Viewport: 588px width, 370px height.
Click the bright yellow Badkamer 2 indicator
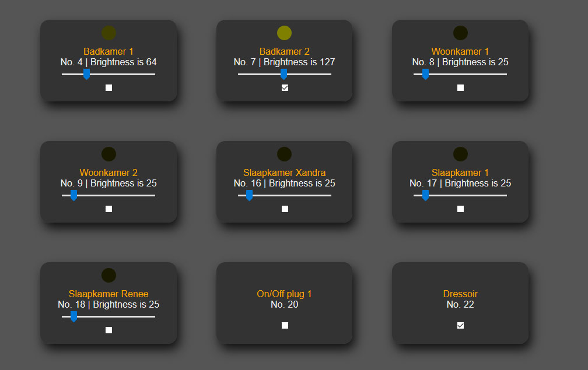click(284, 33)
